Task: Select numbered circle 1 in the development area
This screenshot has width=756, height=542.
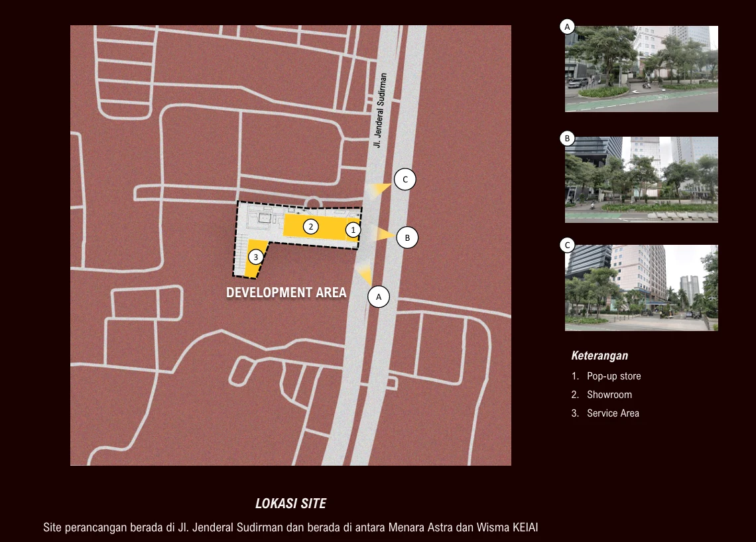Action: pos(353,230)
